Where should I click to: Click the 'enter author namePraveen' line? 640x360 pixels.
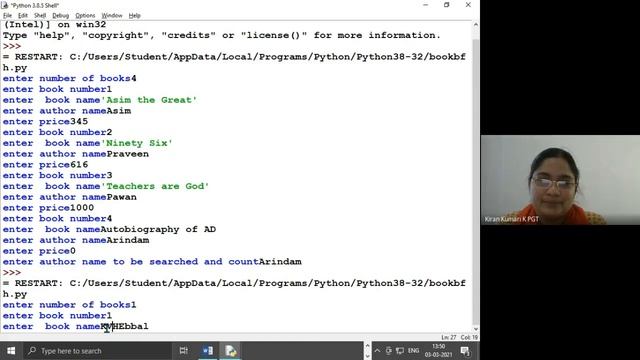click(x=76, y=154)
